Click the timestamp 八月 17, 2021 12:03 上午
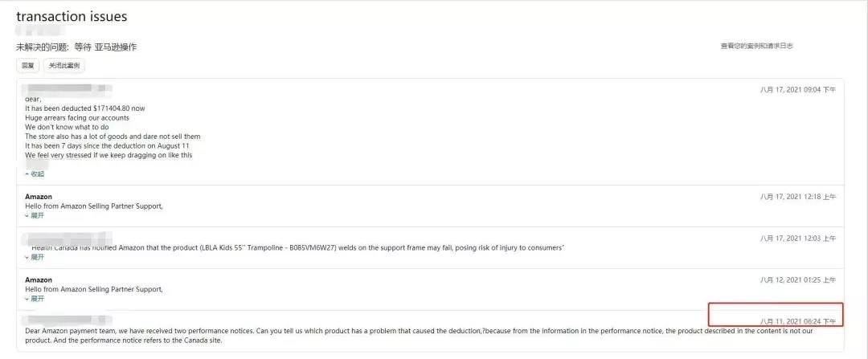 (797, 239)
